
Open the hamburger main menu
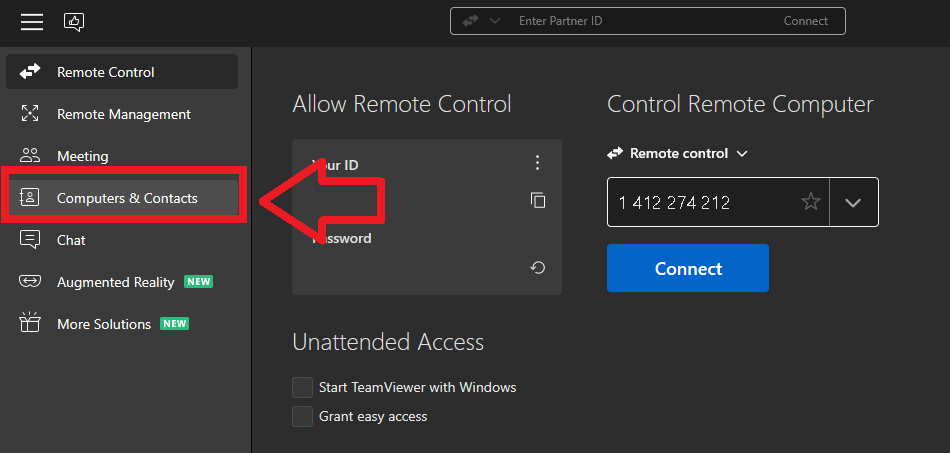point(32,22)
